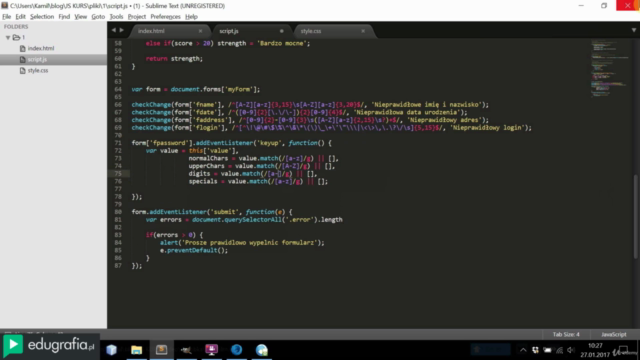Click 'Prosze prawidlowo wypelnic formularz' string

[249, 242]
